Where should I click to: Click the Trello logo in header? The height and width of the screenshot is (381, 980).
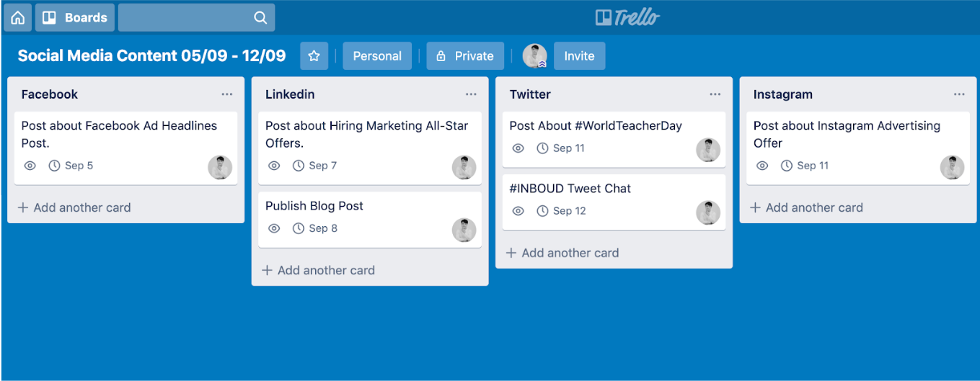point(627,17)
